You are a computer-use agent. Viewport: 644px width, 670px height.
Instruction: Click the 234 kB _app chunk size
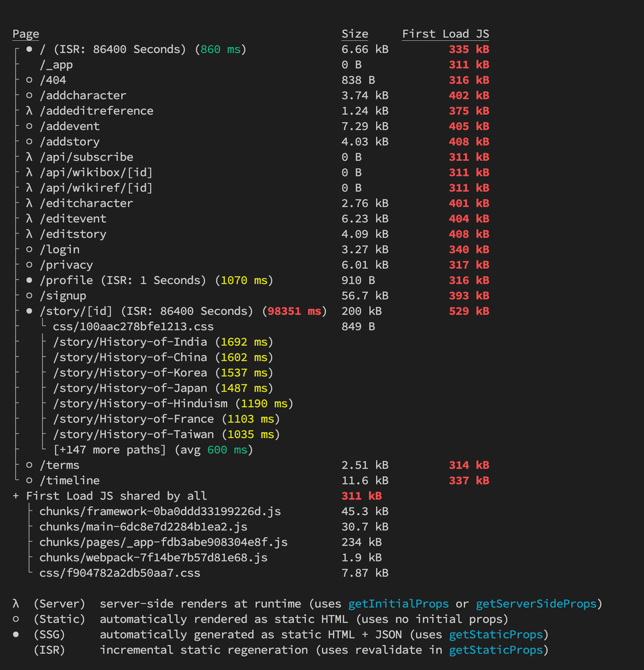[x=361, y=542]
